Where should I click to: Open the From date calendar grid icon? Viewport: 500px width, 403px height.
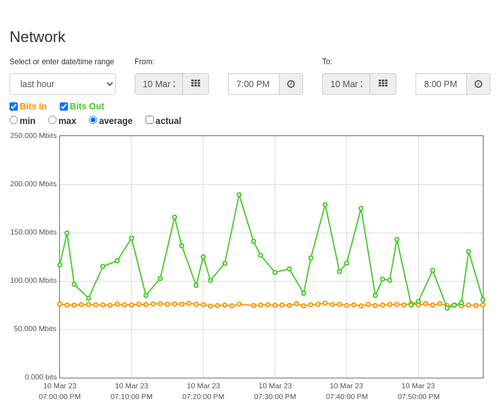196,84
